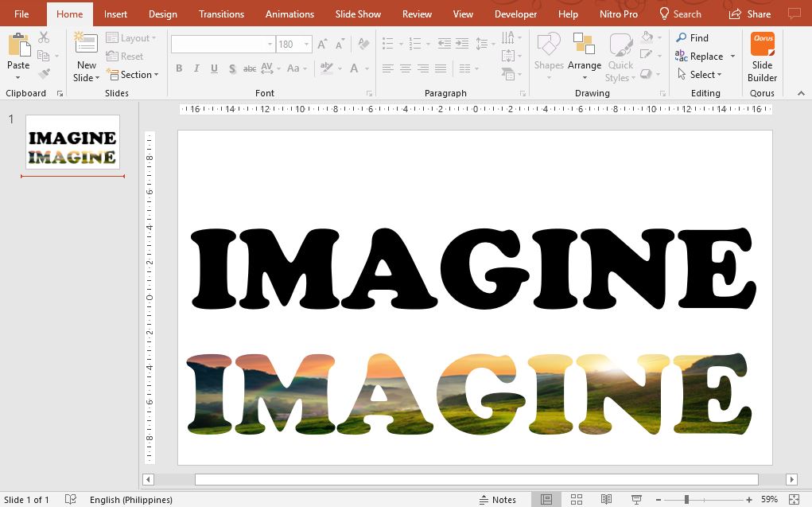The height and width of the screenshot is (507, 812).
Task: Toggle the Notes pane
Action: pyautogui.click(x=498, y=499)
